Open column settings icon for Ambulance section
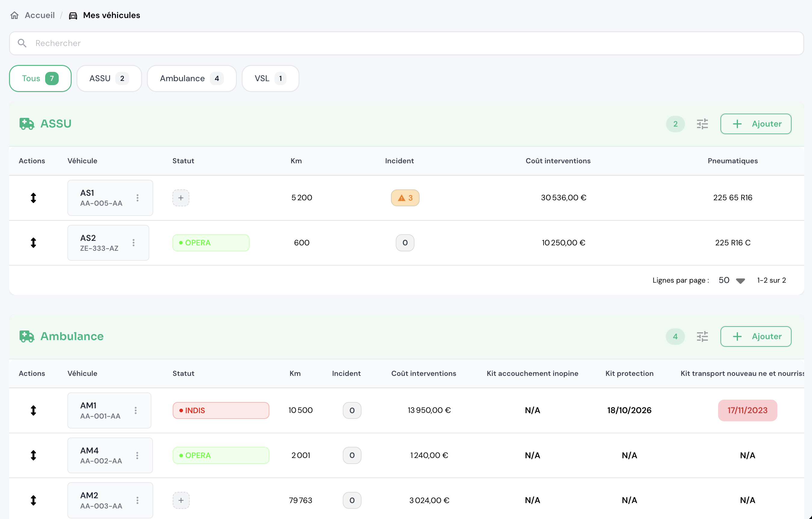Viewport: 812px width, 519px height. click(702, 336)
